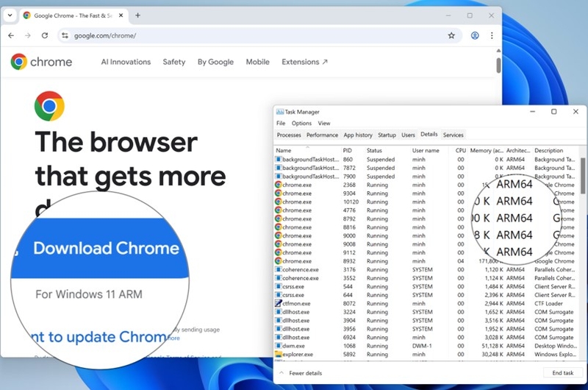Screen dimensions: 588x390
Task: Open Chrome's three-dot menu
Action: tap(492, 35)
